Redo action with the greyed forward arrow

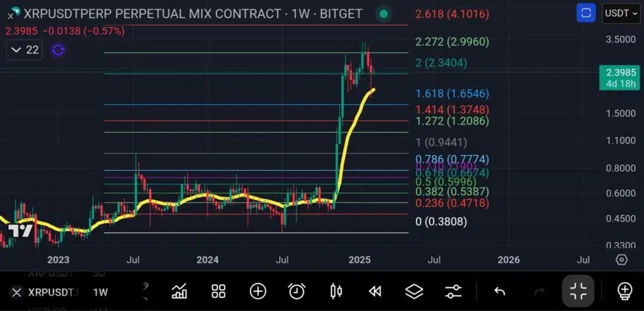[538, 292]
